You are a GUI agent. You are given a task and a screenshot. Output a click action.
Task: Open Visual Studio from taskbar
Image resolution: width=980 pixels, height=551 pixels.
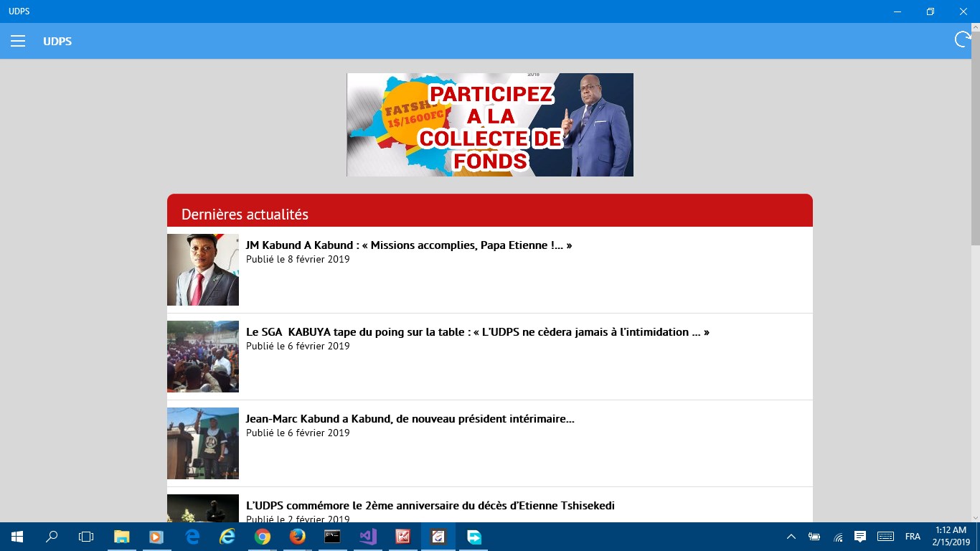(367, 537)
